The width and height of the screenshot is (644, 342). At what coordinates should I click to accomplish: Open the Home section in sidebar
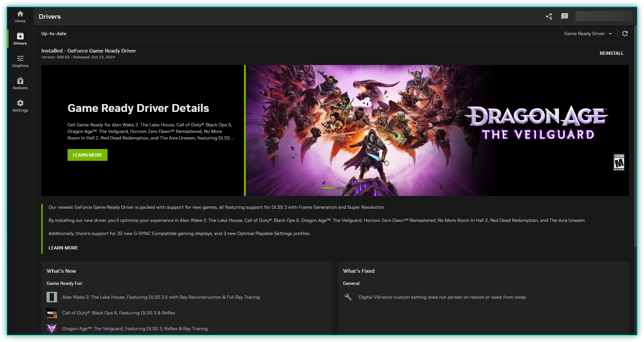[20, 16]
